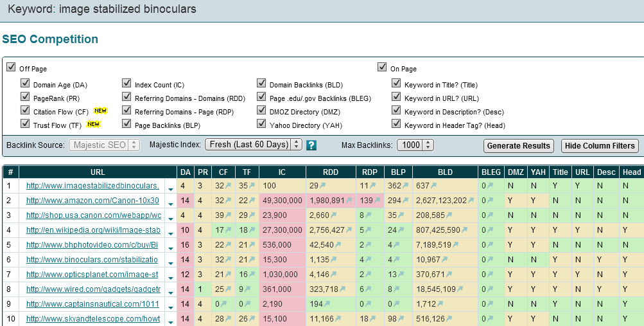Viewport: 644px width, 326px height.
Task: Select the 49,300,000 index count cell
Action: tap(283, 201)
